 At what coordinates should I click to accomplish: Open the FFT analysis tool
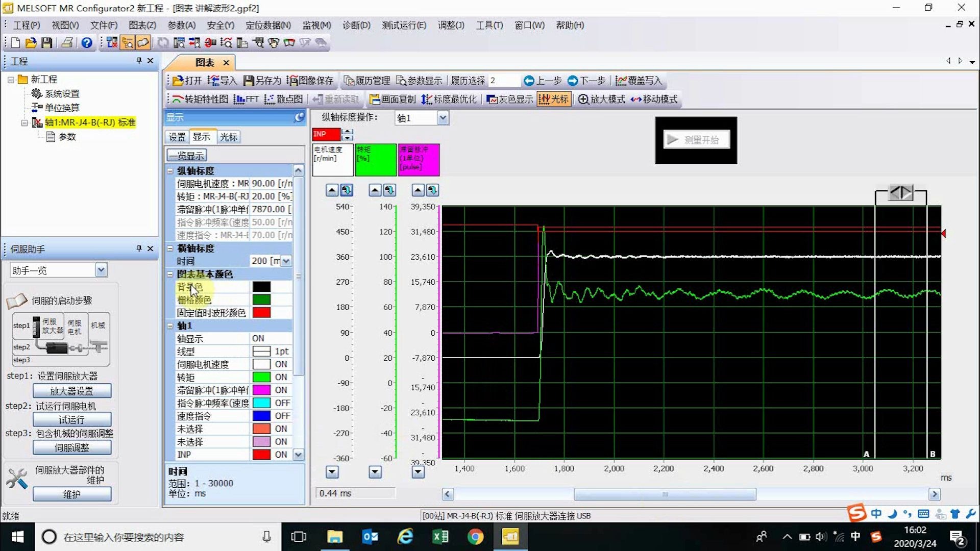click(246, 99)
